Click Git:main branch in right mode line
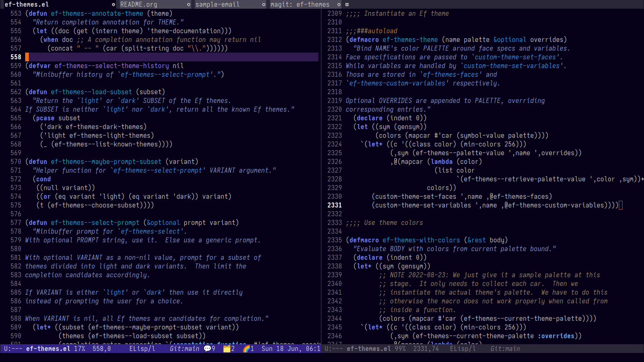Image resolution: width=644 pixels, height=362 pixels. tap(505, 349)
